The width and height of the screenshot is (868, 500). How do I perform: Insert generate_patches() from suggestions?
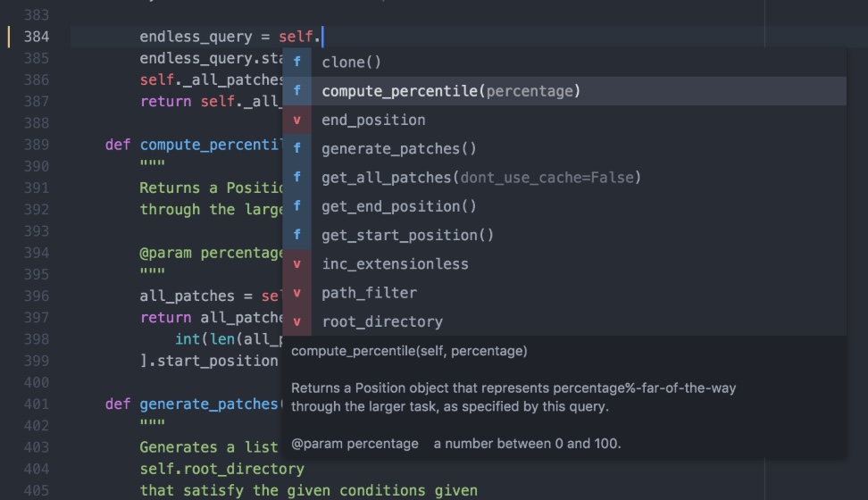click(x=398, y=149)
